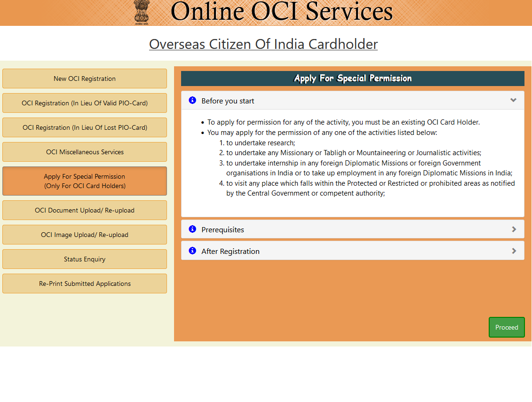Click the After Registration label

coord(230,252)
